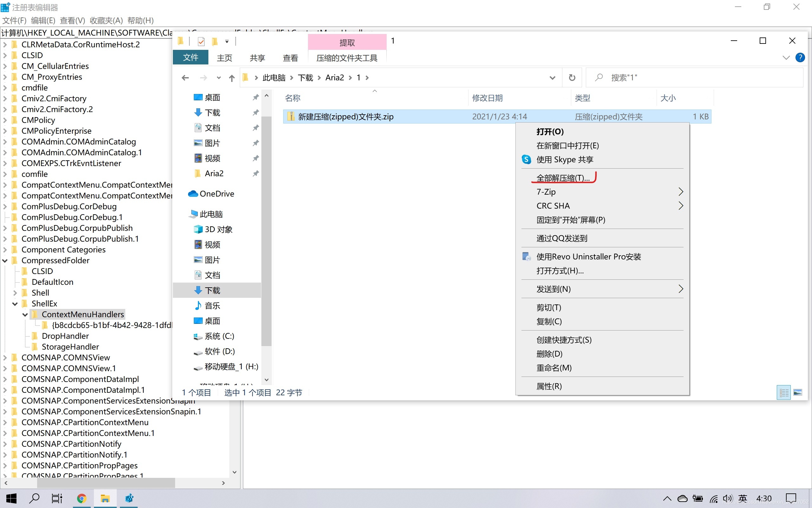Select 属性(R) in the context menu
The width and height of the screenshot is (812, 508).
(549, 386)
